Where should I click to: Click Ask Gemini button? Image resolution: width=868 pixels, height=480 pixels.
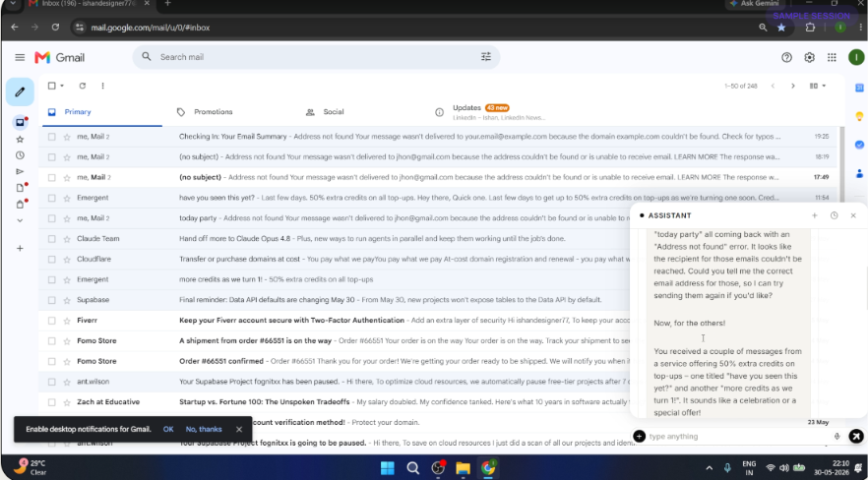click(x=755, y=4)
